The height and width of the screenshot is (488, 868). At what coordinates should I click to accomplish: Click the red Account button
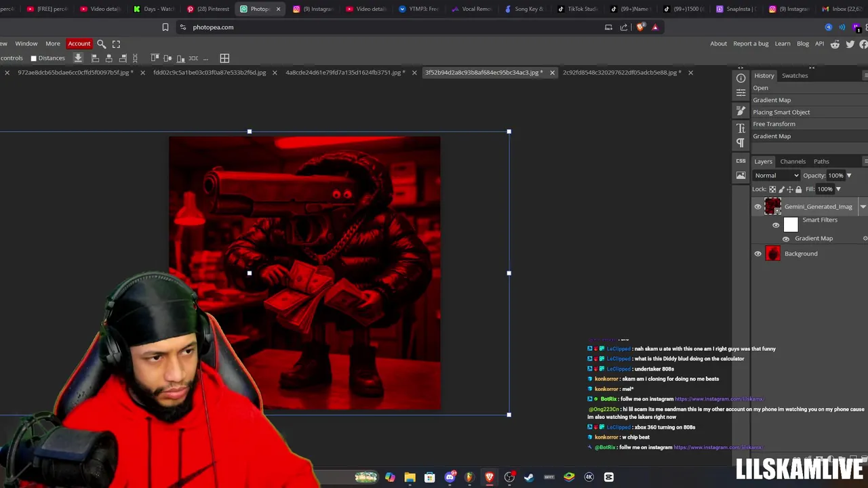(x=79, y=44)
